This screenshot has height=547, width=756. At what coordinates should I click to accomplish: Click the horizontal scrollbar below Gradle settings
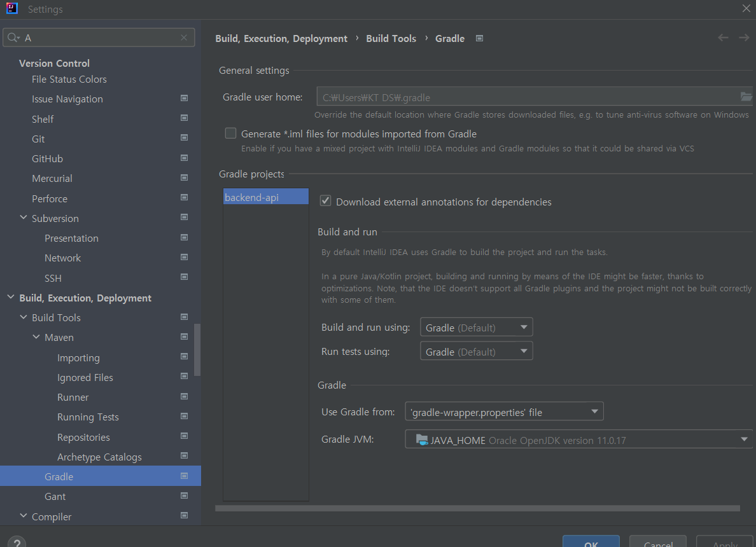click(477, 508)
